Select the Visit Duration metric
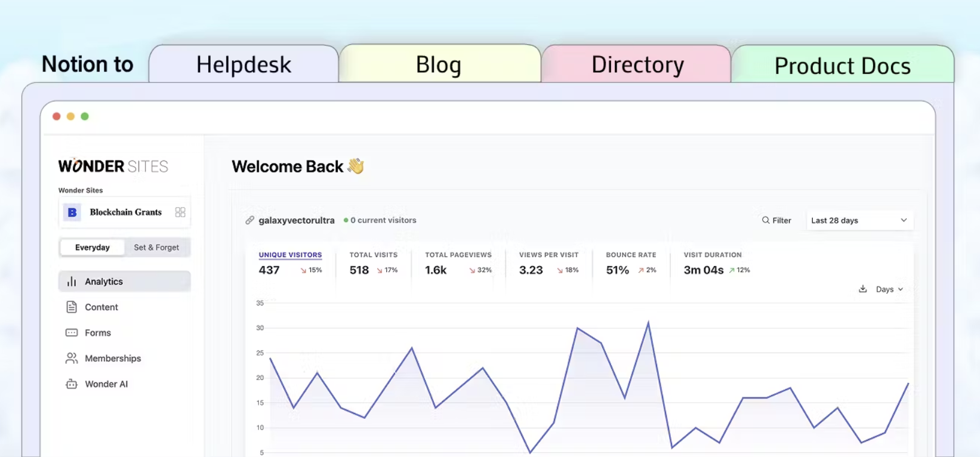 [x=716, y=263]
